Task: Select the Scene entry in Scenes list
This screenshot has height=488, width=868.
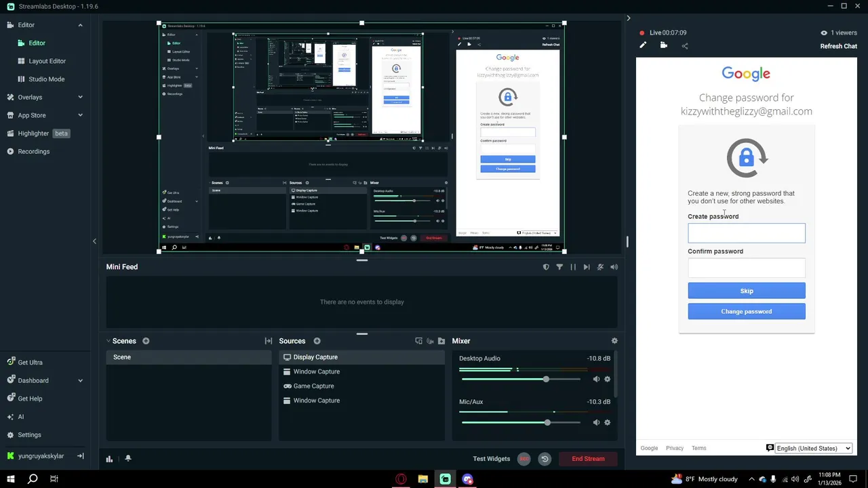Action: click(189, 357)
